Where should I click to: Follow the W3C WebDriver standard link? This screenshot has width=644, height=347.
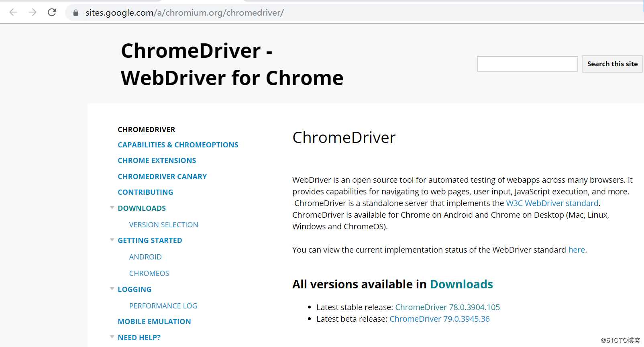pos(552,203)
